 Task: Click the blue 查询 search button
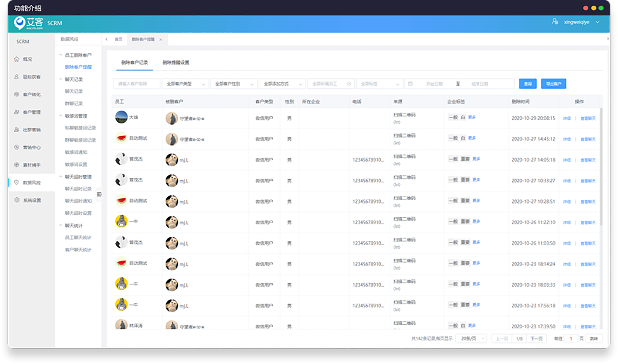pyautogui.click(x=527, y=84)
